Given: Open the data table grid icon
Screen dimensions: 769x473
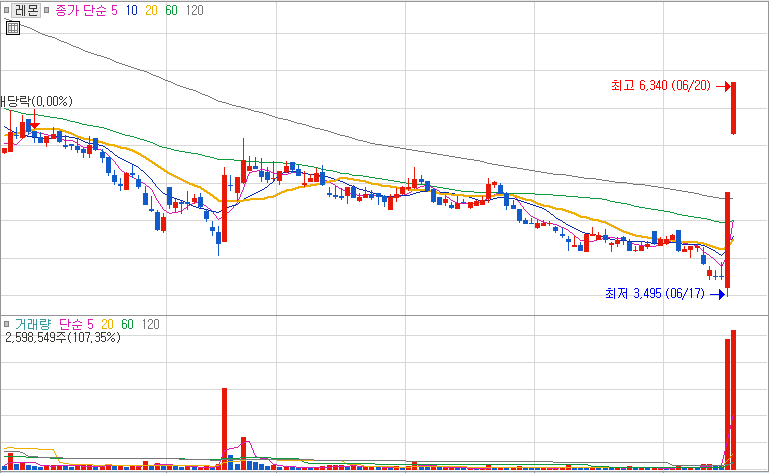Looking at the screenshot, I should click(13, 28).
